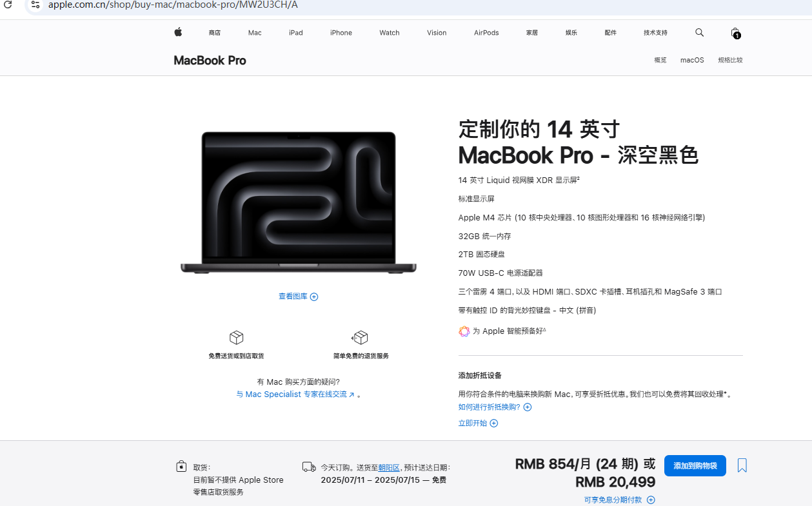The height and width of the screenshot is (506, 812).
Task: Click the Apple Intelligence colorful icon
Action: [464, 331]
